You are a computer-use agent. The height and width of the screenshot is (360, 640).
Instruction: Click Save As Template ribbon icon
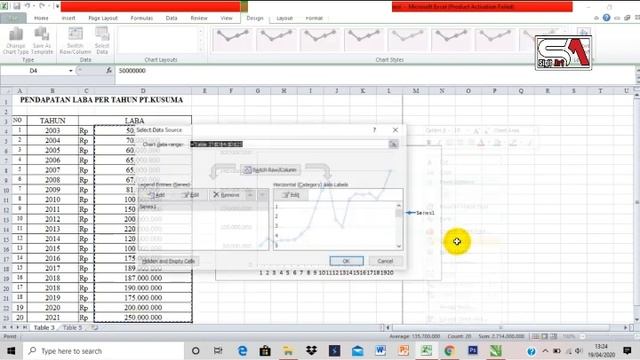42,40
